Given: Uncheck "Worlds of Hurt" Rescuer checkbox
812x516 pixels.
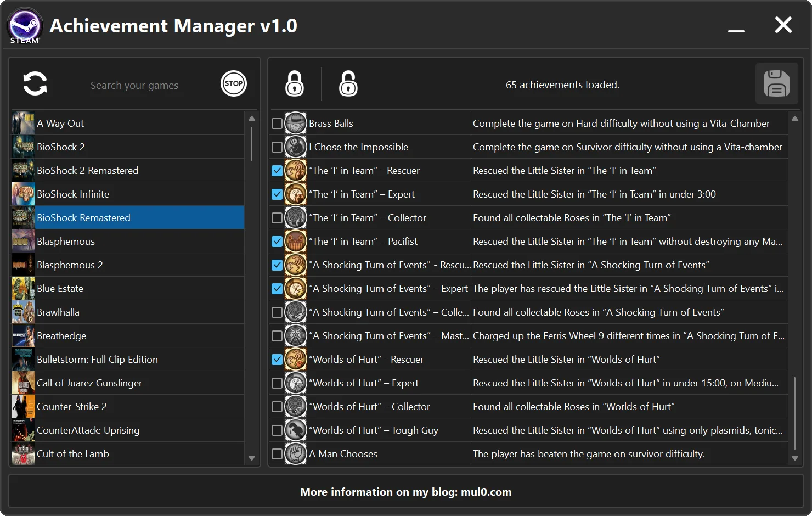Looking at the screenshot, I should coord(277,360).
